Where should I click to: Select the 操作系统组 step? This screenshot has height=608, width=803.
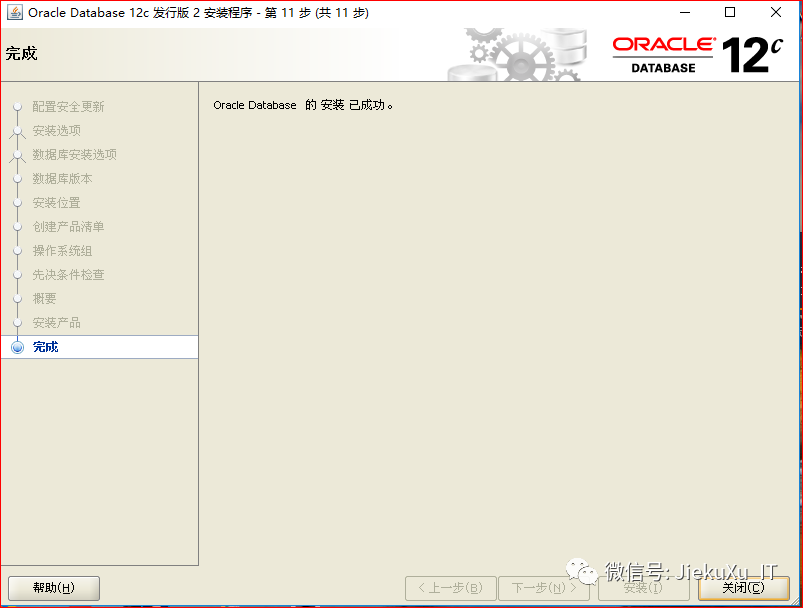[x=62, y=250]
